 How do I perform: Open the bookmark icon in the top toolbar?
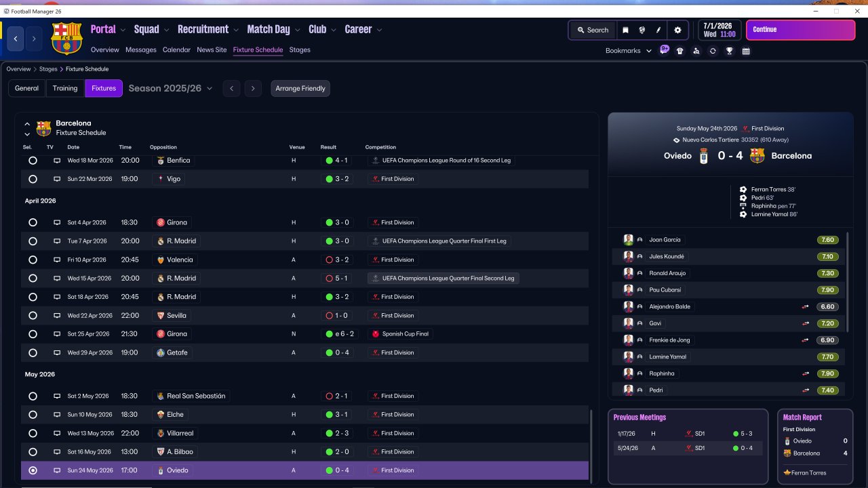[625, 30]
